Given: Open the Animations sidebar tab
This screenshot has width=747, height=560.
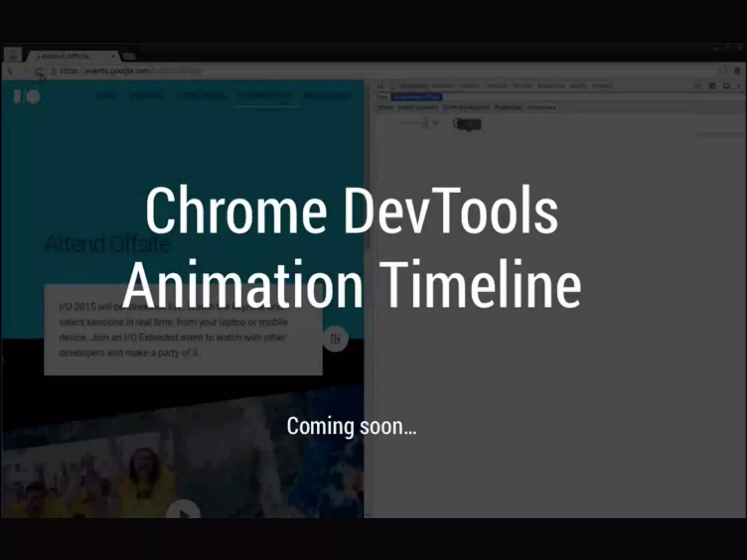Looking at the screenshot, I should coord(541,108).
